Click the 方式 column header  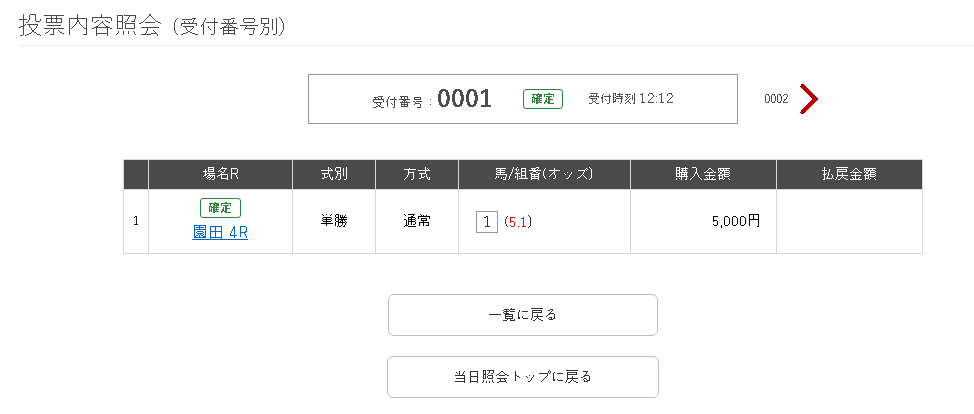click(417, 174)
